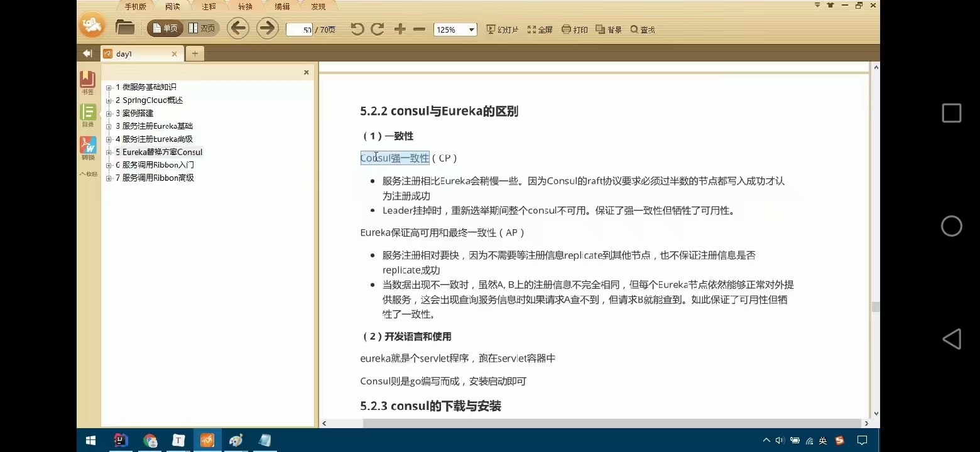Go to the next page with right arrow

268,28
